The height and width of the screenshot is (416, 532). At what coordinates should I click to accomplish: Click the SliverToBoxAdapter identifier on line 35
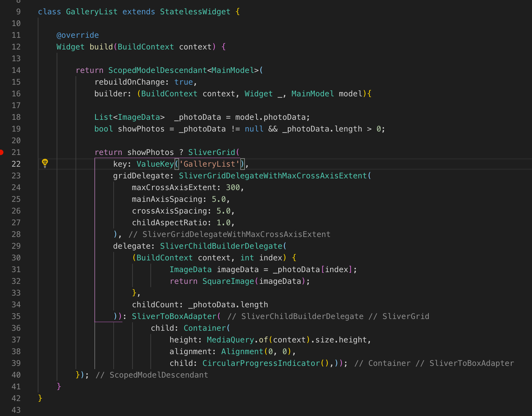[x=175, y=316]
